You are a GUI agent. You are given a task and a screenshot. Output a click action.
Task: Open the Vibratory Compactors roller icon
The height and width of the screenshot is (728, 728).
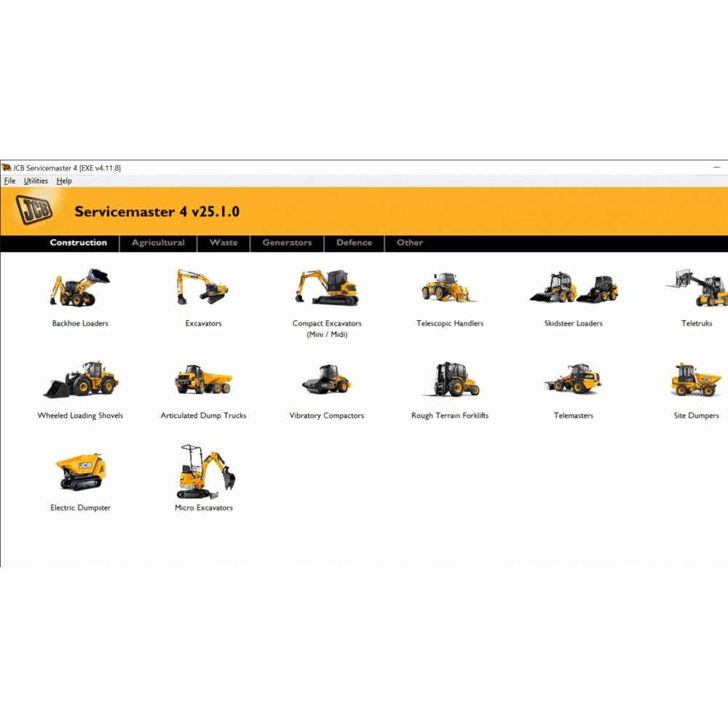click(x=326, y=379)
